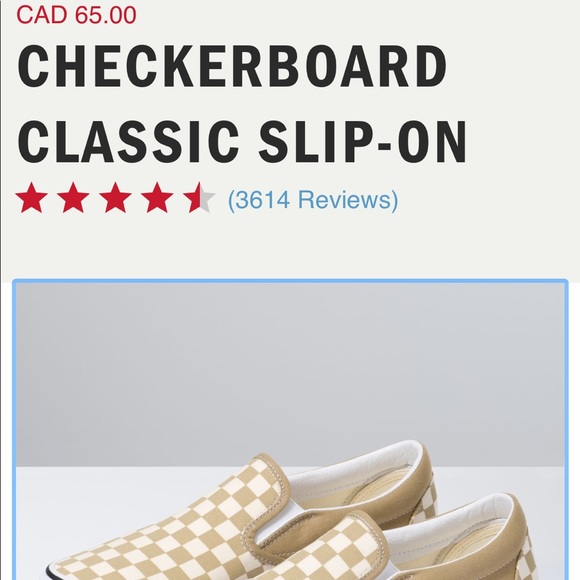
Task: Click the word CLASSIC in the product title
Action: 128,142
